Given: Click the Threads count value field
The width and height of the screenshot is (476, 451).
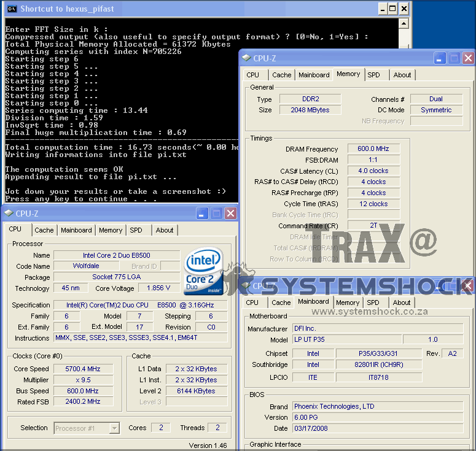Looking at the screenshot, I should pos(217,428).
